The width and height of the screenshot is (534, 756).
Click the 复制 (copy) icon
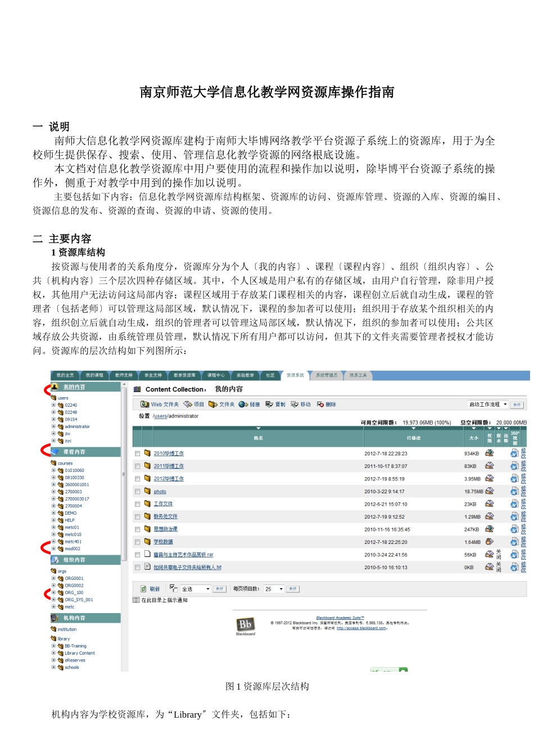click(269, 404)
